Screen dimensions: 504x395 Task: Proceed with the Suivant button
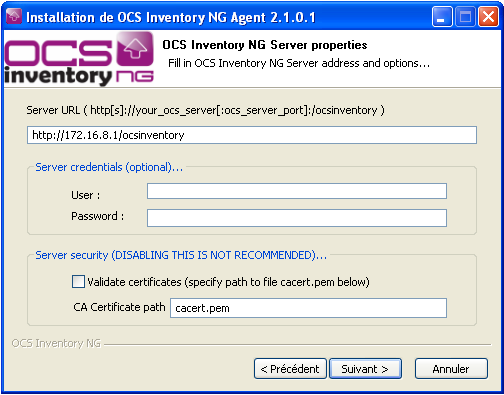tap(365, 369)
